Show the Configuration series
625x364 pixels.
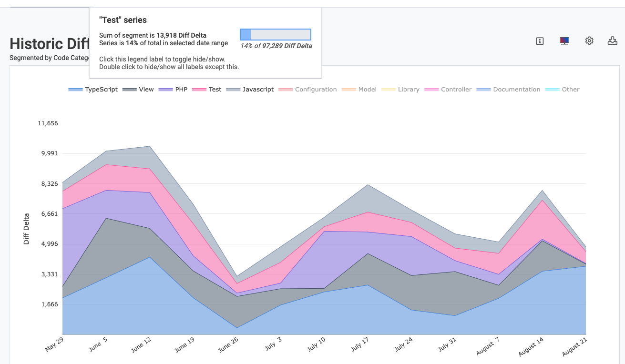(316, 90)
